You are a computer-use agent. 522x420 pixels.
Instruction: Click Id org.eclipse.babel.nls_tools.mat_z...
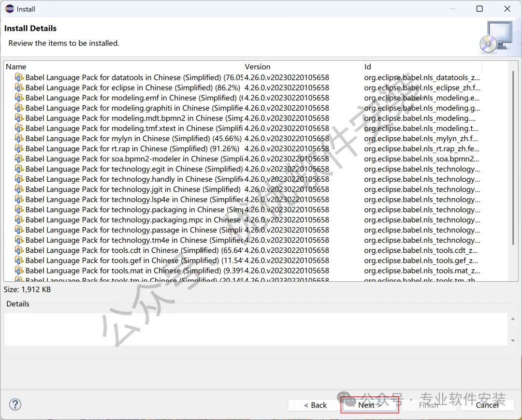pyautogui.click(x=422, y=271)
